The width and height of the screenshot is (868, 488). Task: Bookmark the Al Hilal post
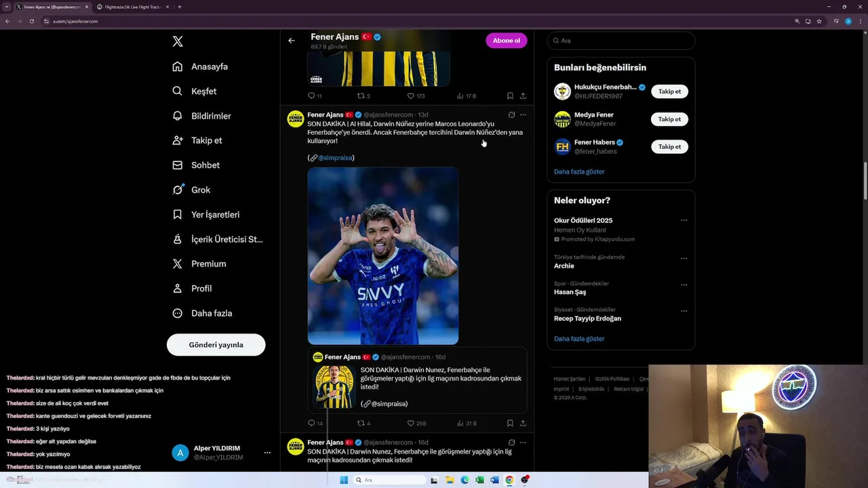[510, 423]
